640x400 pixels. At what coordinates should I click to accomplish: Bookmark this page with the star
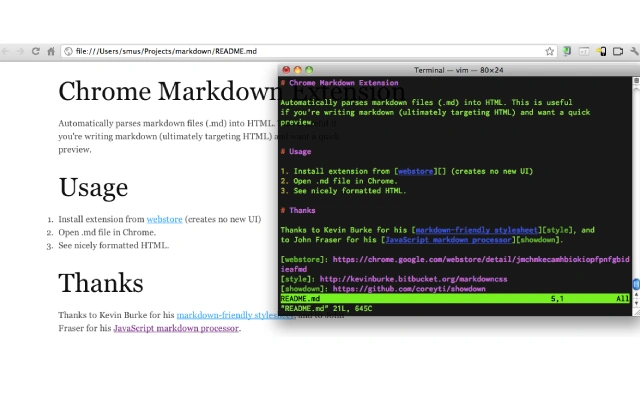[x=549, y=51]
